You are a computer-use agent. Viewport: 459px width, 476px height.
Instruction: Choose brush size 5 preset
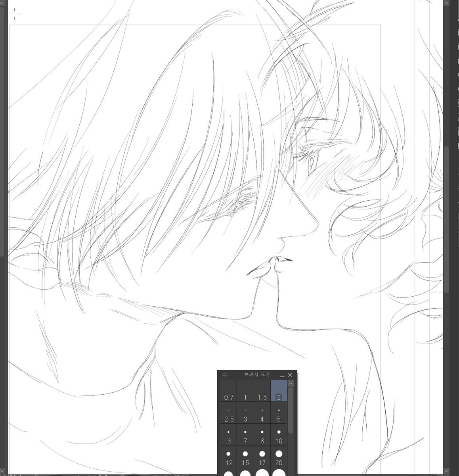click(279, 413)
